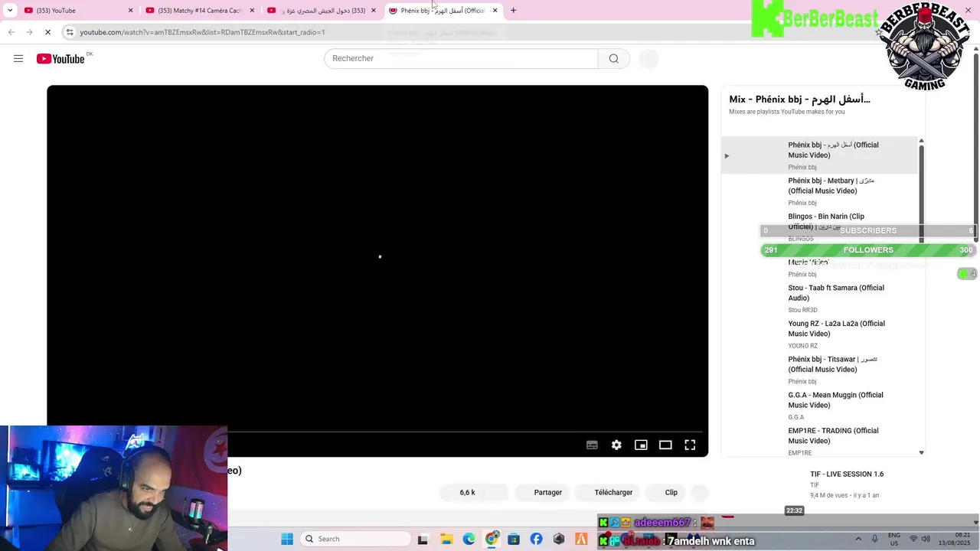980x551 pixels.
Task: Play 'Young RZ - La2a La2a' from the mix
Action: 819,334
